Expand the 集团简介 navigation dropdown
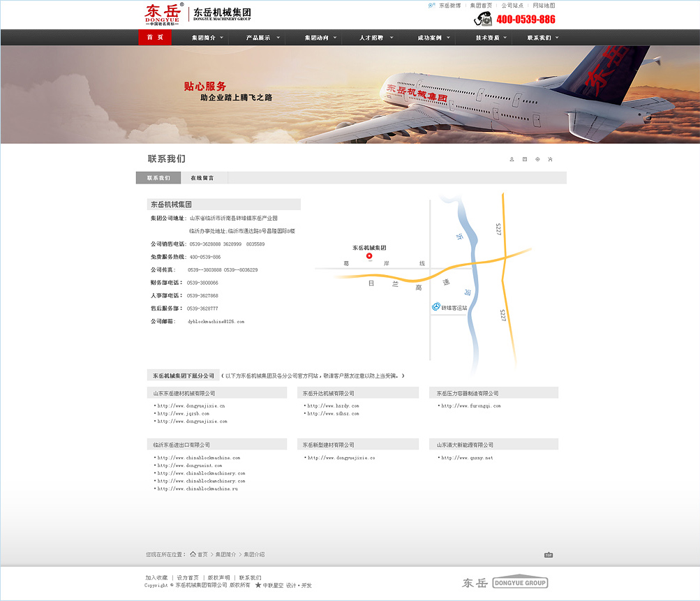The width and height of the screenshot is (700, 601). [208, 38]
